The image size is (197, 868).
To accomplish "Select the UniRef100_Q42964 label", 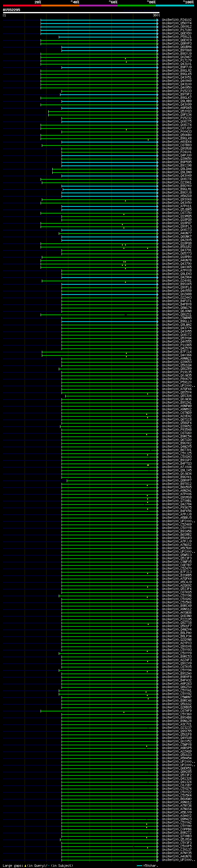I will [x=176, y=277].
